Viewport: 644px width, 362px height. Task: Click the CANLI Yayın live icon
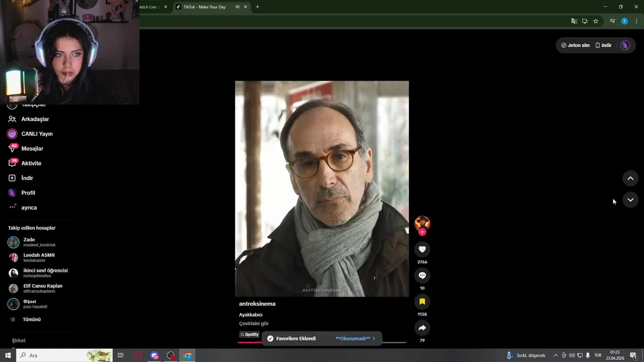pyautogui.click(x=12, y=134)
